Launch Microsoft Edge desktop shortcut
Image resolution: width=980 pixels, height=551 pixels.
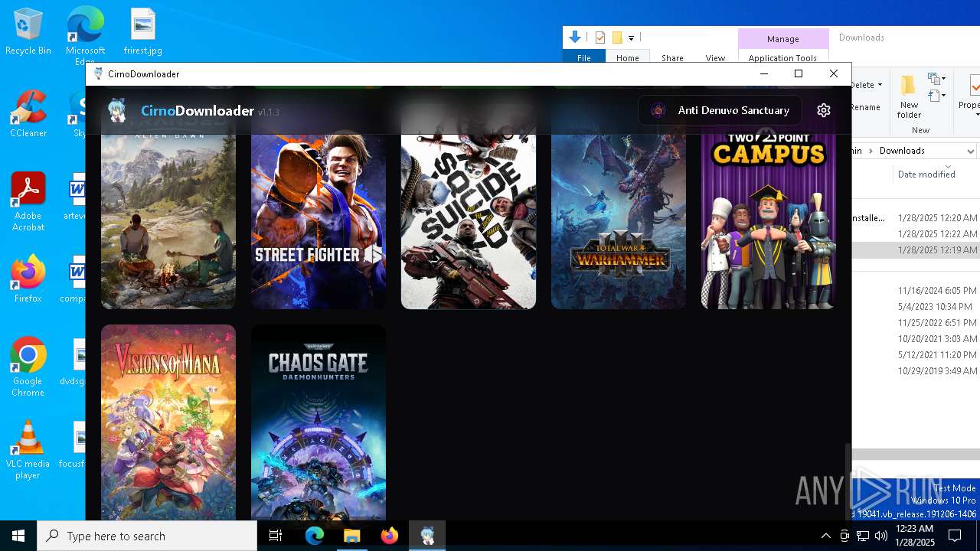pyautogui.click(x=85, y=35)
